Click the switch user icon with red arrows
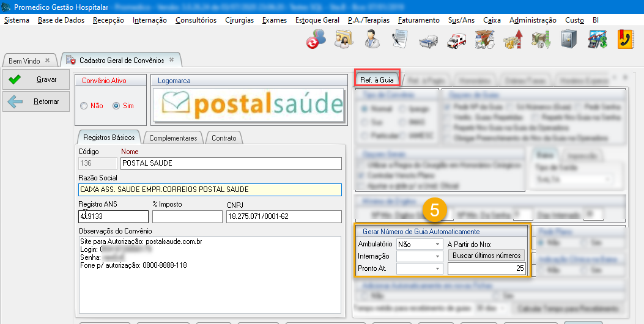The image size is (644, 324). [x=316, y=40]
